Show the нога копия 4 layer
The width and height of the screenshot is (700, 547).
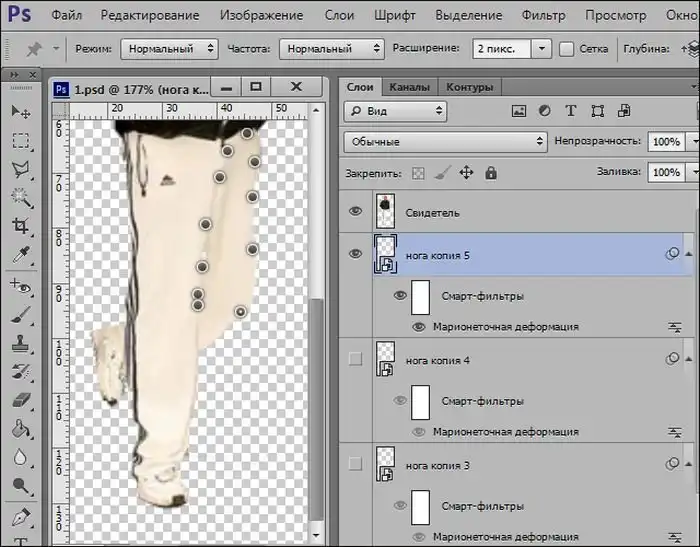click(355, 359)
